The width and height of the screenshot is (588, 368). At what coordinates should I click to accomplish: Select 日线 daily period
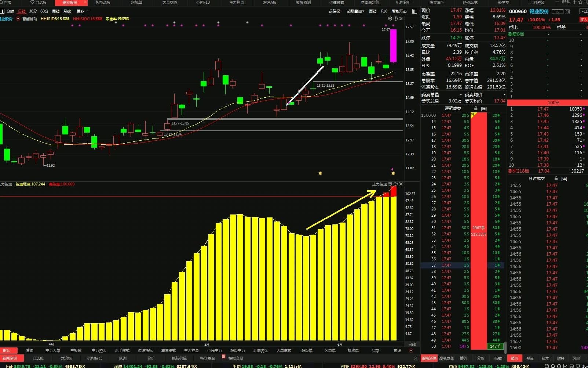coord(22,11)
